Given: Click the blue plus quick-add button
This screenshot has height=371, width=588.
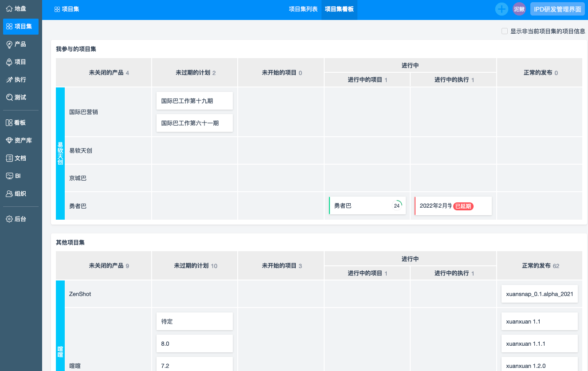Looking at the screenshot, I should coord(502,9).
